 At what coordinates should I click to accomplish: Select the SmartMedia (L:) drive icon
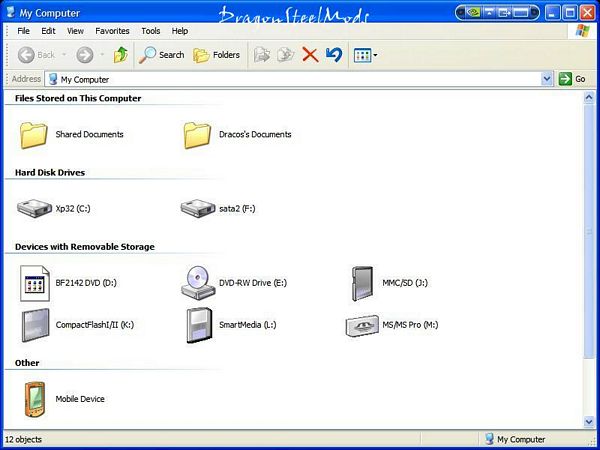199,325
